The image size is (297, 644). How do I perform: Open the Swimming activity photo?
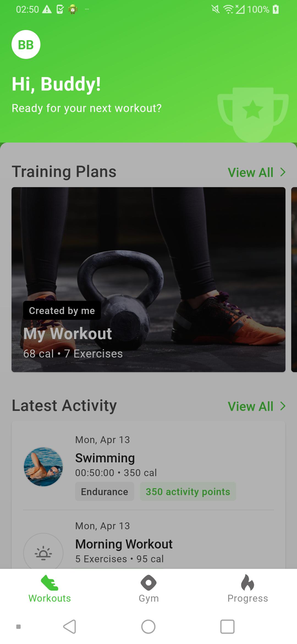(x=43, y=466)
